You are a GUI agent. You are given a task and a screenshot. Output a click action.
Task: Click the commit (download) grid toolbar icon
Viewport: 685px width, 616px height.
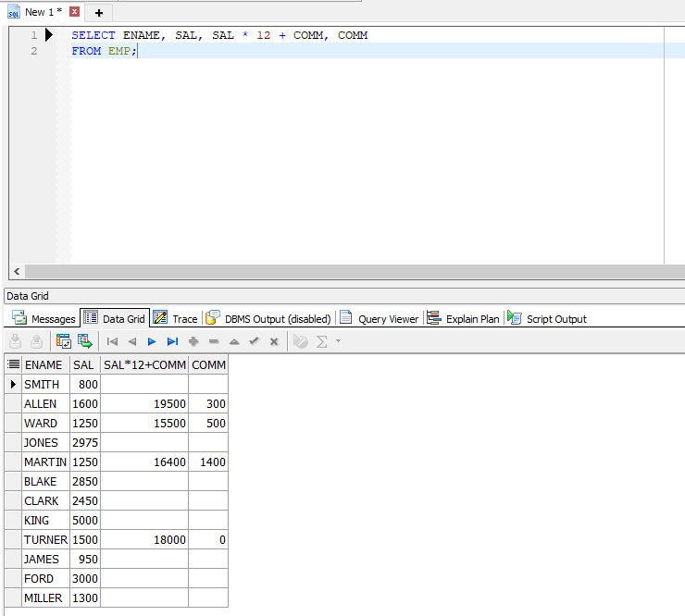(16, 341)
